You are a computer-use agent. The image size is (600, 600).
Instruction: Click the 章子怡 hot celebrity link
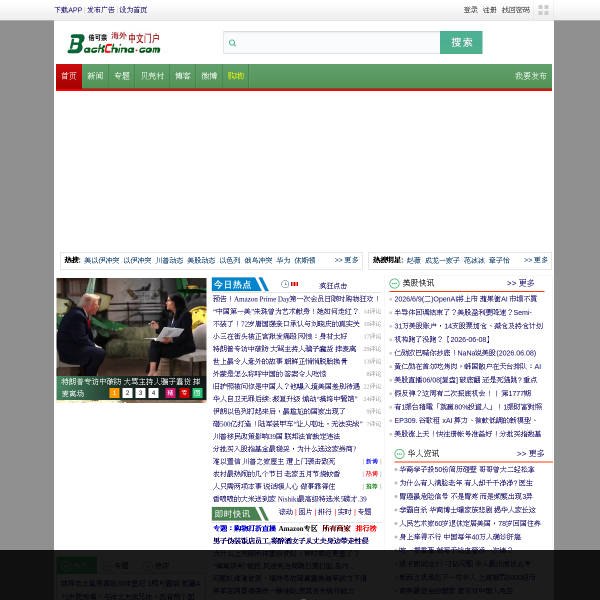(499, 261)
